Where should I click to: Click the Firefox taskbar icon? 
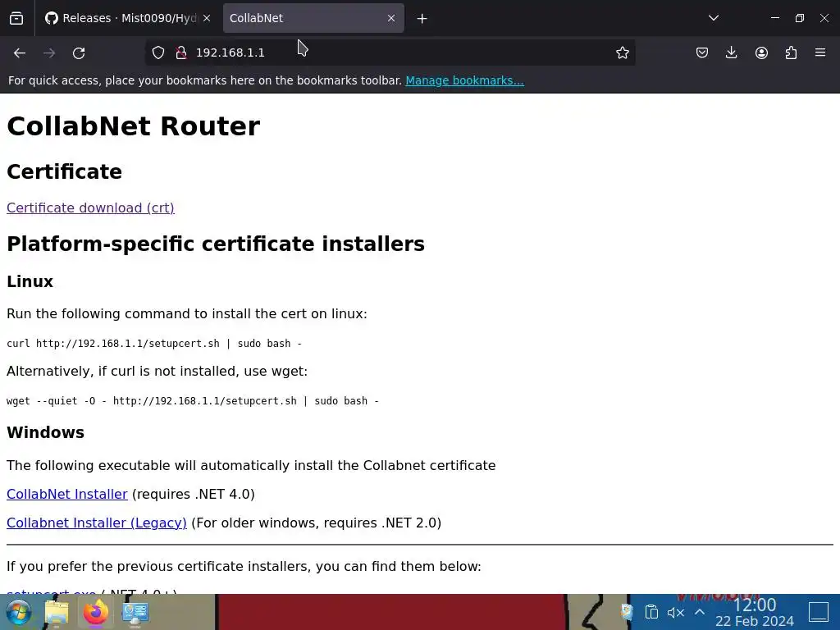click(96, 612)
